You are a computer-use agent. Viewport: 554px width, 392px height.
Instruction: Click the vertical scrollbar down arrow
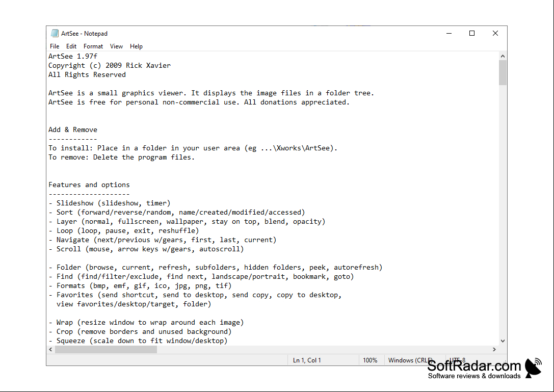(503, 341)
